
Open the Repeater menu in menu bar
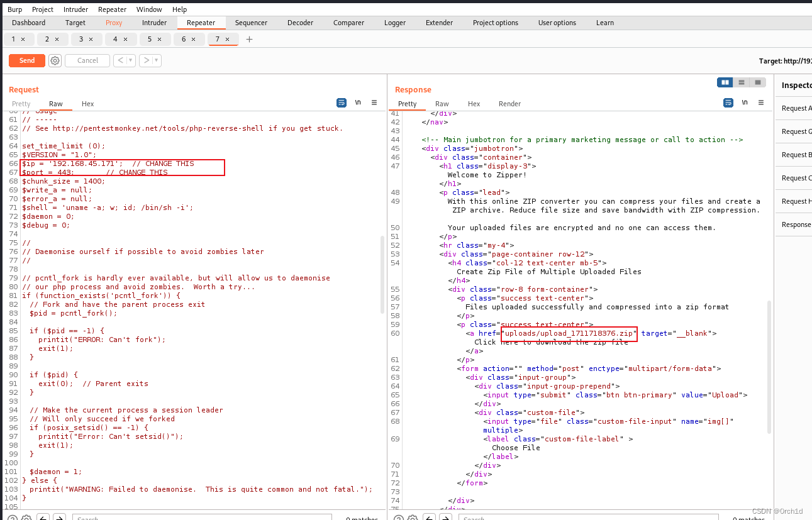coord(112,9)
